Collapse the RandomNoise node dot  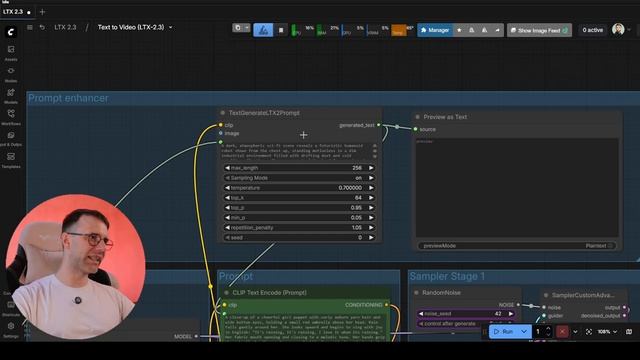tap(416, 293)
